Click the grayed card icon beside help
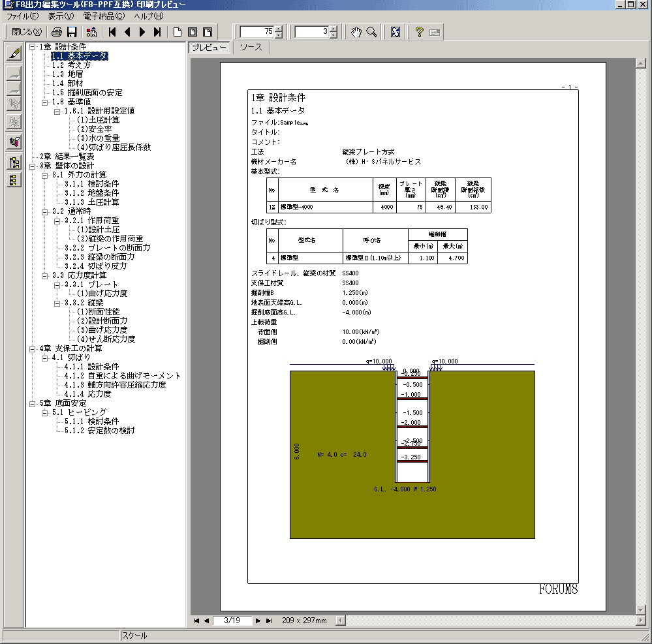The width and height of the screenshot is (652, 644). click(x=435, y=32)
